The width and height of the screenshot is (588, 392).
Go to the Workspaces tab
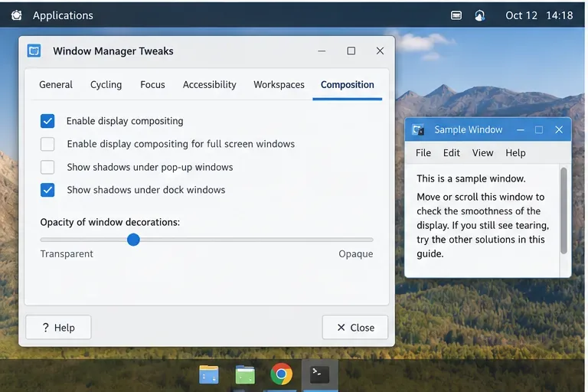pyautogui.click(x=279, y=84)
